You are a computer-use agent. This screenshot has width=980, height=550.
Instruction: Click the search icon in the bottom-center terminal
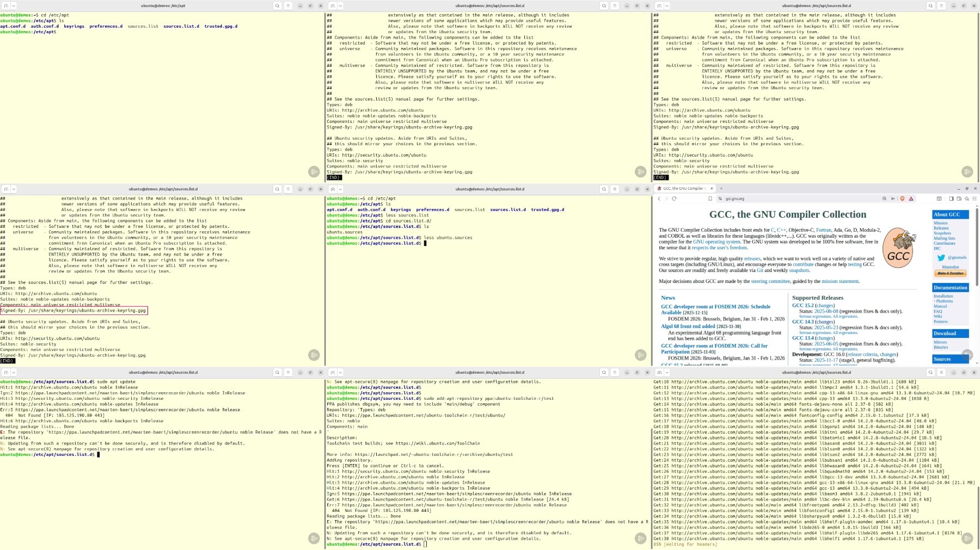(x=604, y=372)
